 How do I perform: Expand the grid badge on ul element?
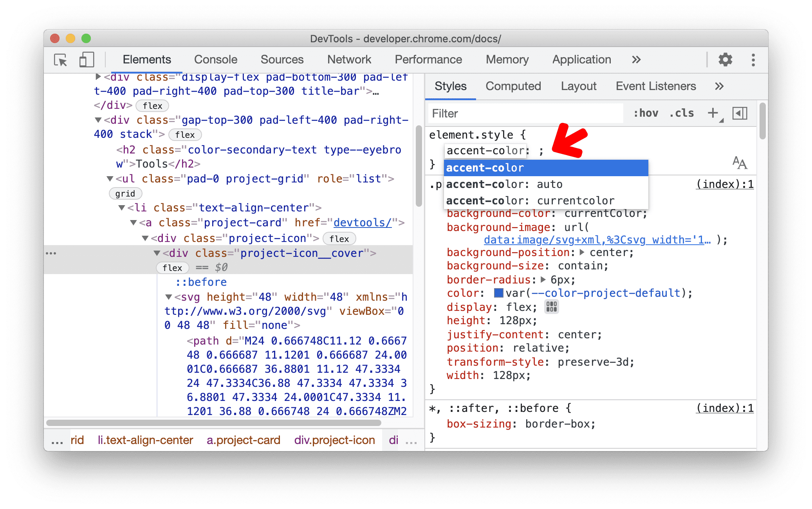123,193
